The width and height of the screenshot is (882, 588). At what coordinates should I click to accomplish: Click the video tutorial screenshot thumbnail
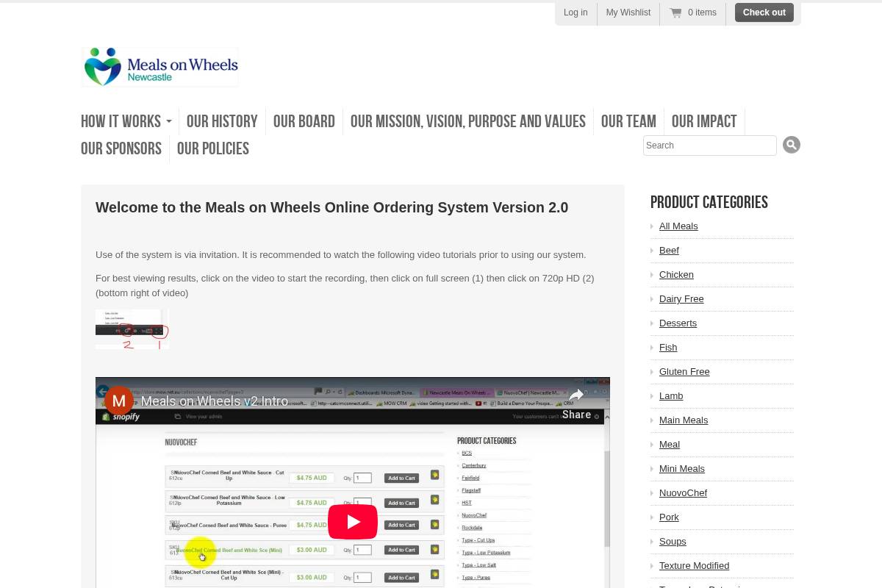[132, 329]
